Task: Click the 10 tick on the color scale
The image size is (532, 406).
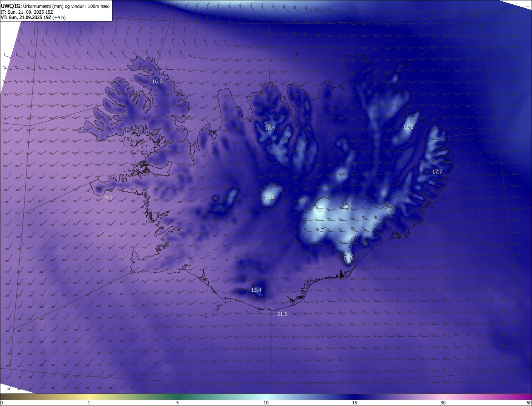Action: point(266,403)
